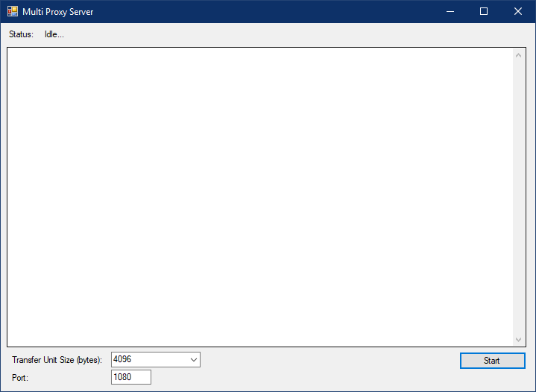Maximize the Multi Proxy Server window
536x392 pixels.
pos(484,12)
